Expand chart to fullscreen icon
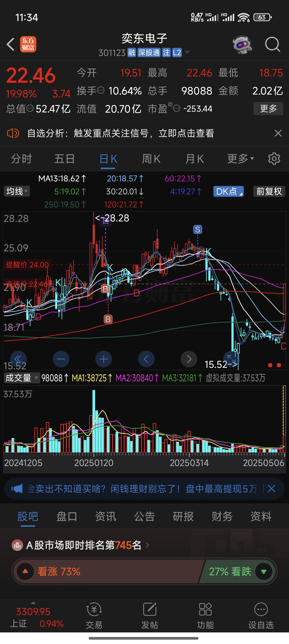 [231, 359]
